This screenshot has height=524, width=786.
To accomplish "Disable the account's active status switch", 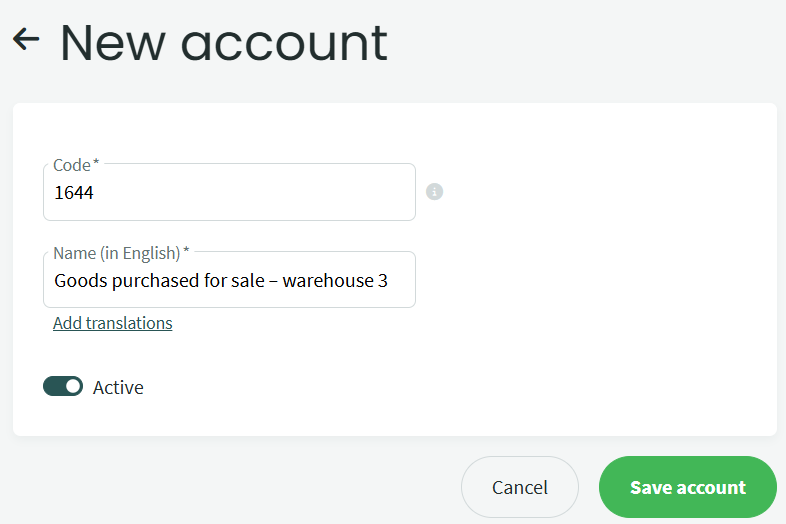I will click(x=63, y=387).
